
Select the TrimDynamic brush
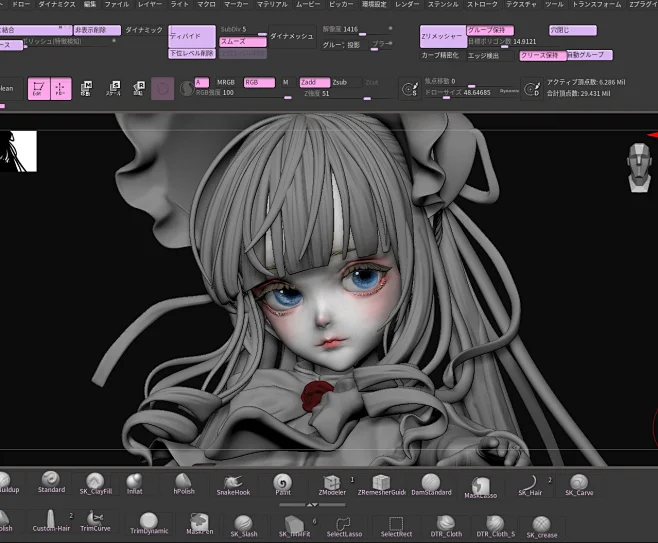[x=148, y=522]
